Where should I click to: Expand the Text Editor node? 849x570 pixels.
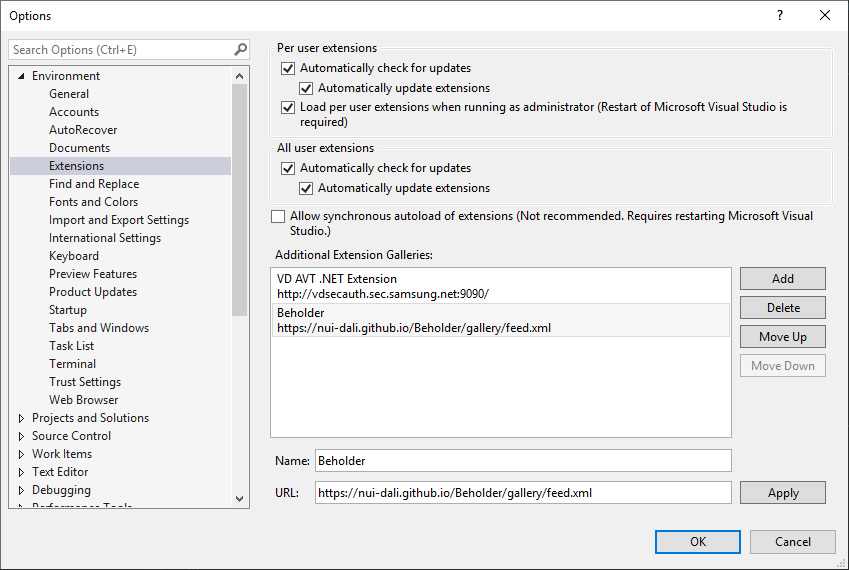pyautogui.click(x=21, y=472)
